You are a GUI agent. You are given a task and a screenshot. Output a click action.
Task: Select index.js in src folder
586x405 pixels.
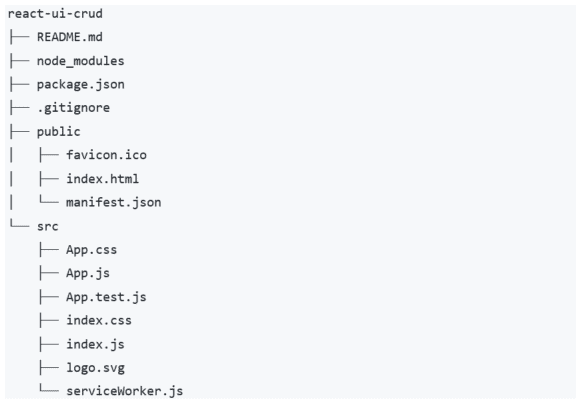(95, 344)
